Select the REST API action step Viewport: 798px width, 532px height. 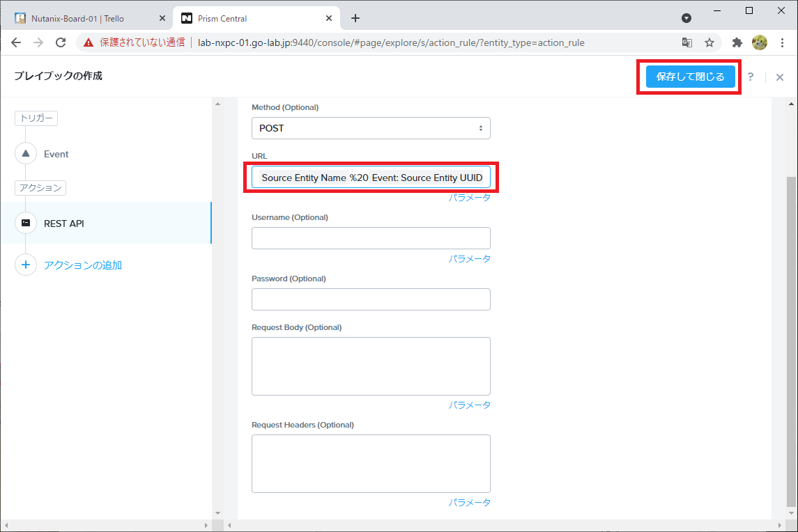pos(106,224)
